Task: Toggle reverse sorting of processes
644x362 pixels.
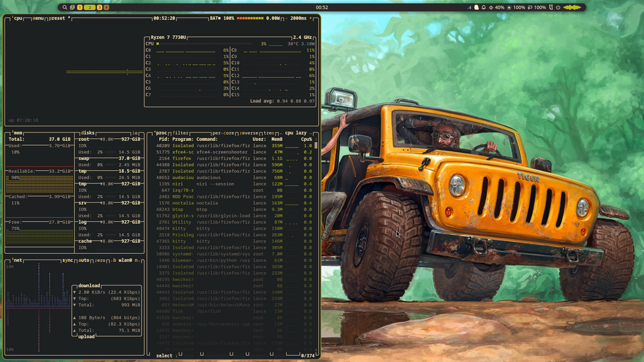Action: [x=249, y=133]
